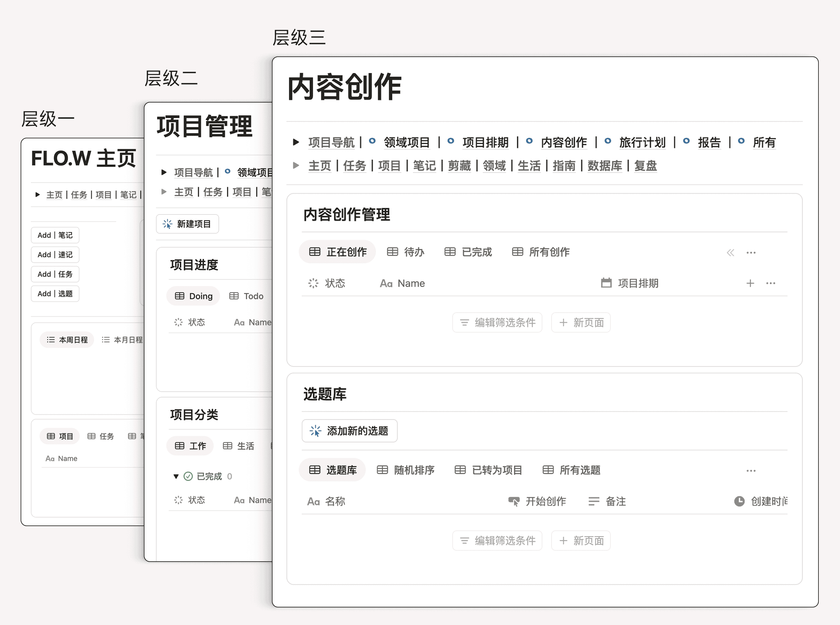Go to 任务 in 内容创作 second nav row
Viewport: 840px width, 625px height.
(354, 166)
